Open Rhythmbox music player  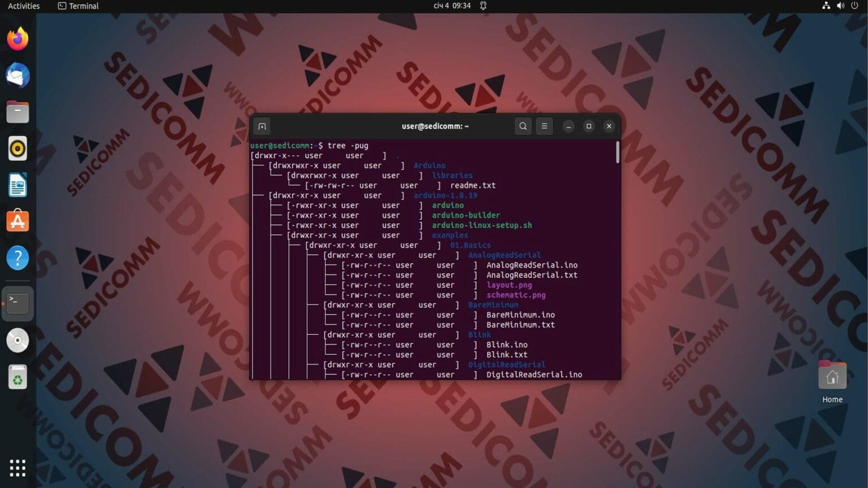(18, 149)
